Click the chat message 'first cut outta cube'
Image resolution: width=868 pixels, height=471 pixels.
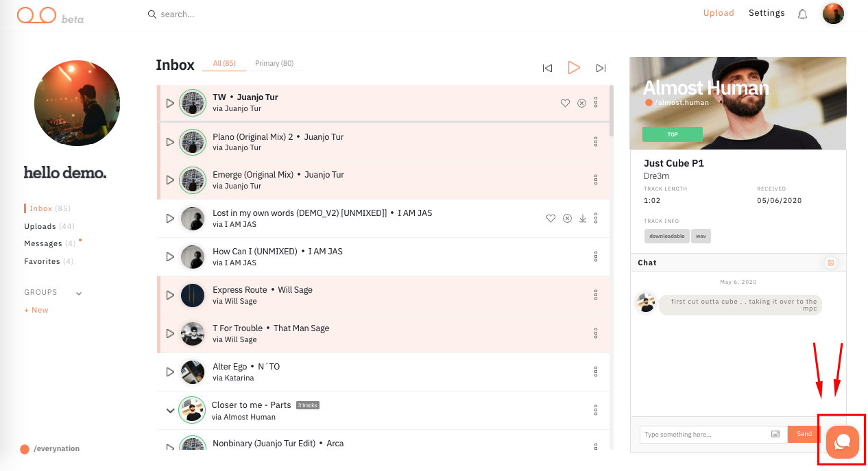[740, 305]
